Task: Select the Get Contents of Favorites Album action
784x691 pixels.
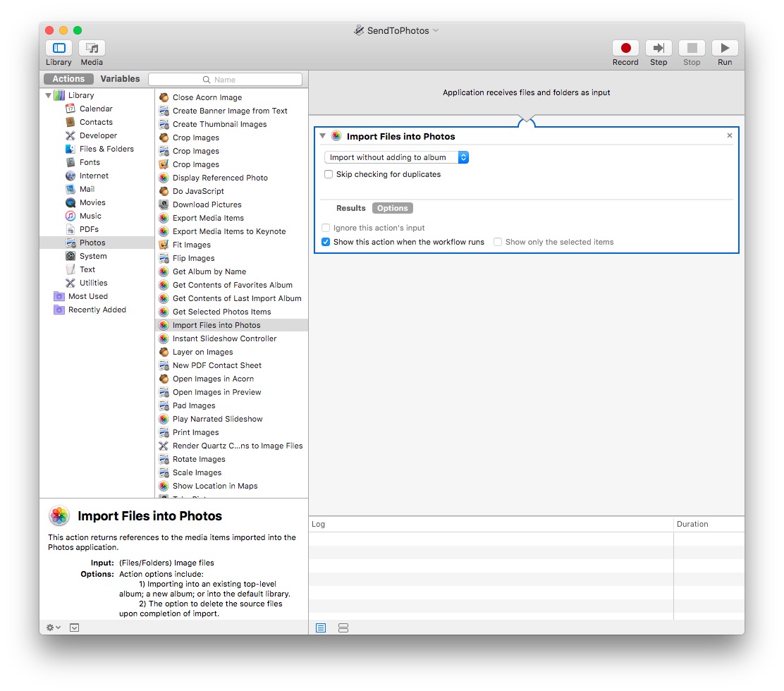Action: tap(231, 285)
